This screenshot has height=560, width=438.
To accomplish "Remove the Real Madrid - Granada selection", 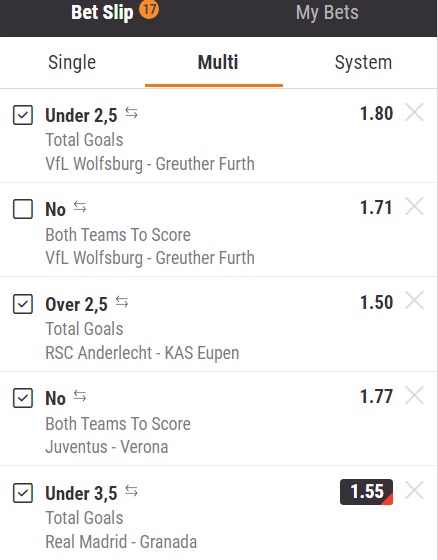I will [414, 490].
